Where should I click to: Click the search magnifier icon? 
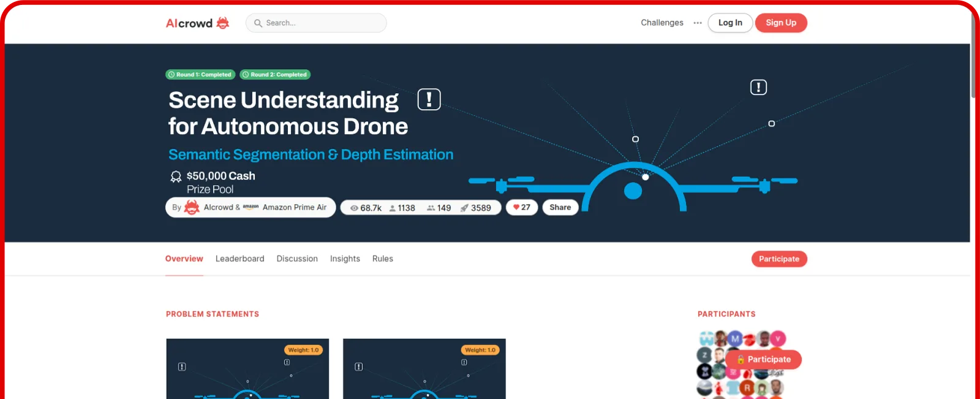(258, 23)
